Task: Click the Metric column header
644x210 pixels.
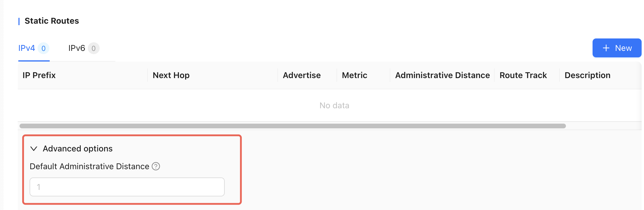Action: [x=355, y=75]
